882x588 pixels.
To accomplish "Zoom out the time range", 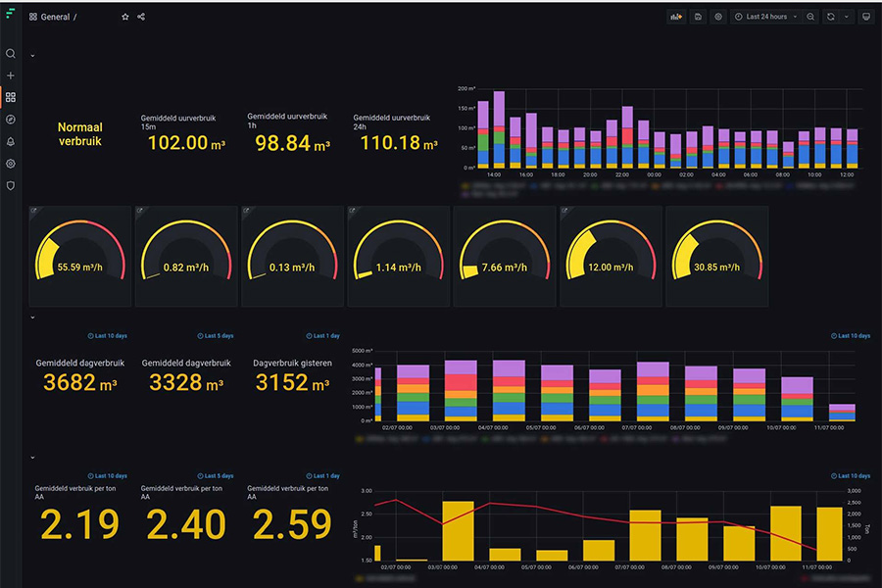I will coord(810,17).
